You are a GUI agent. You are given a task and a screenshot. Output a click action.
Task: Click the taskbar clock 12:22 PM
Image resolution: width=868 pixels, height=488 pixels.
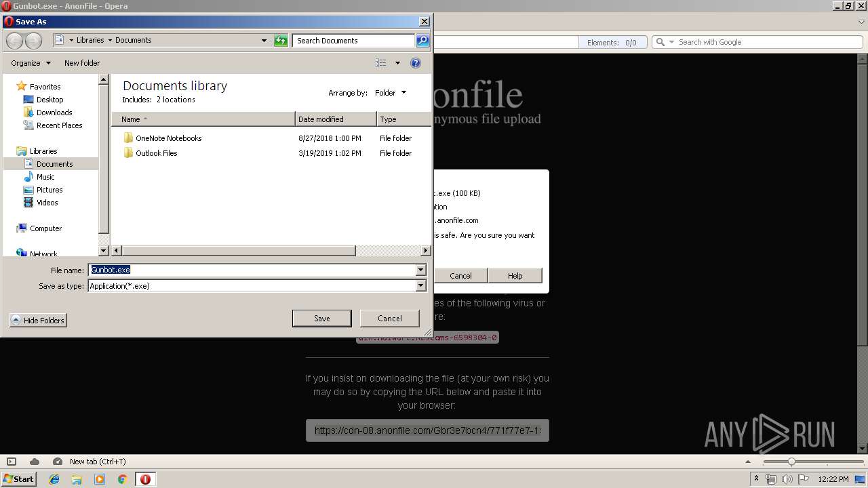tap(833, 479)
